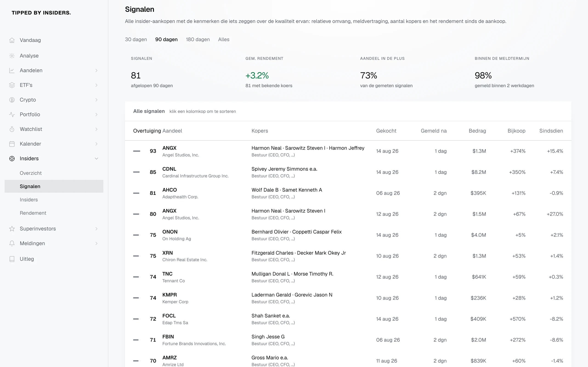The image size is (588, 367).
Task: Click the Kalender calendar icon
Action: [12, 144]
